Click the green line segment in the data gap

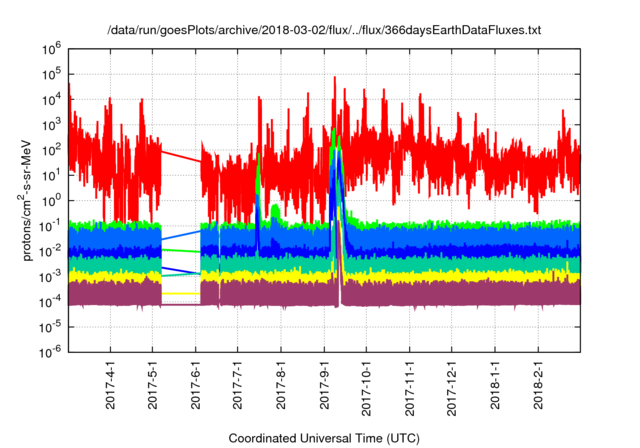pyautogui.click(x=181, y=250)
